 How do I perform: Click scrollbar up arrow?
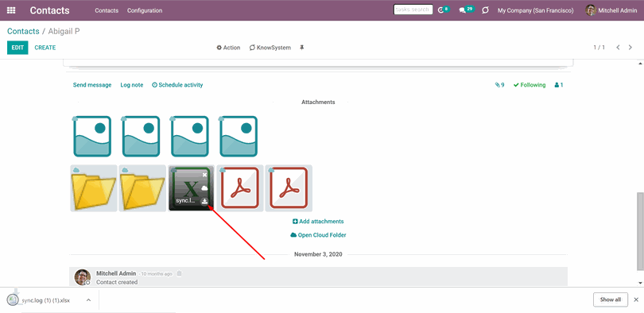(x=640, y=64)
